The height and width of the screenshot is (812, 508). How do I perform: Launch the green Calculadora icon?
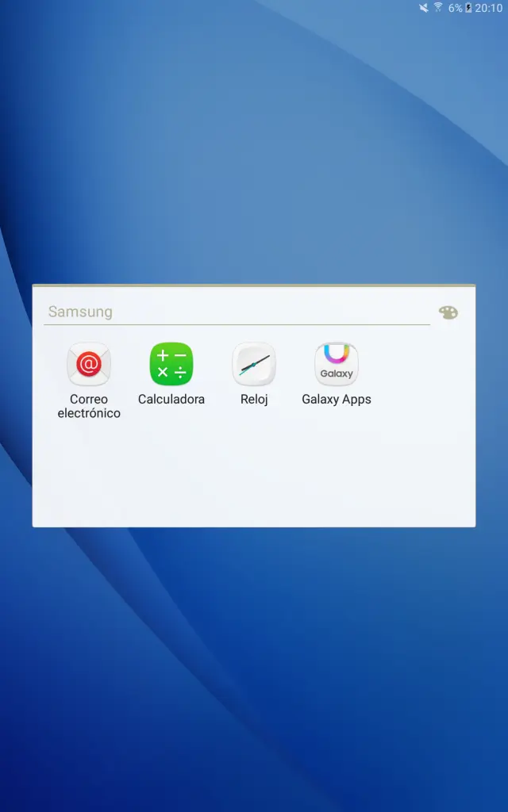(x=171, y=365)
